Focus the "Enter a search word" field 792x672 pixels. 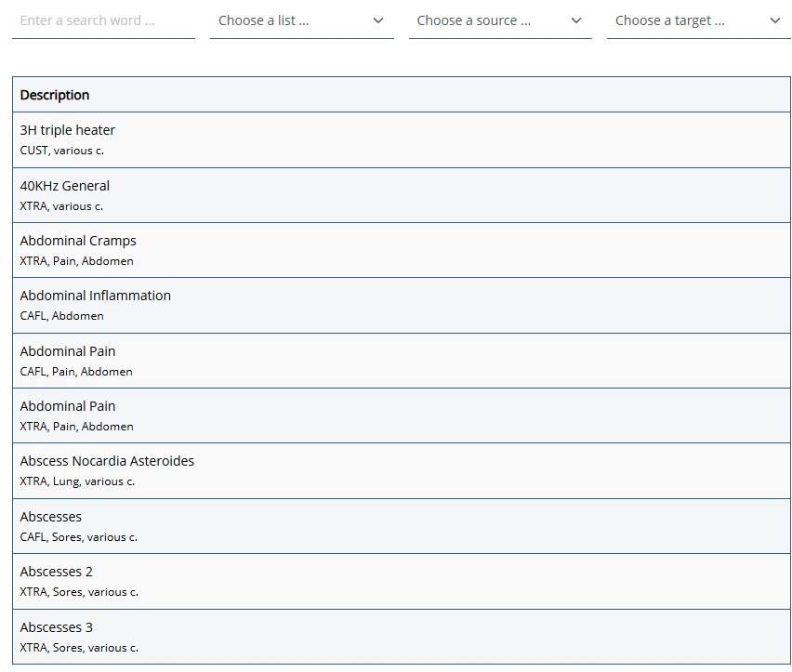click(x=102, y=20)
